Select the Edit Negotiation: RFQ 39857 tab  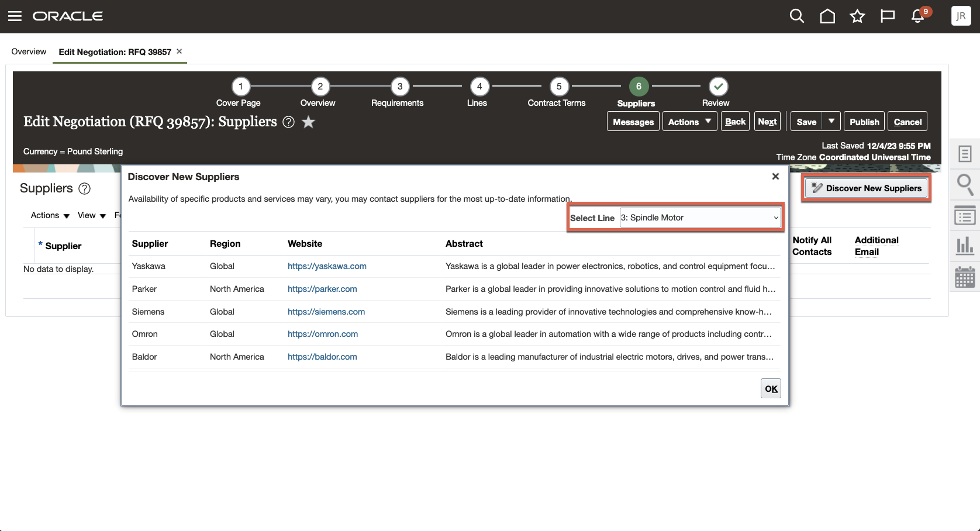115,52
